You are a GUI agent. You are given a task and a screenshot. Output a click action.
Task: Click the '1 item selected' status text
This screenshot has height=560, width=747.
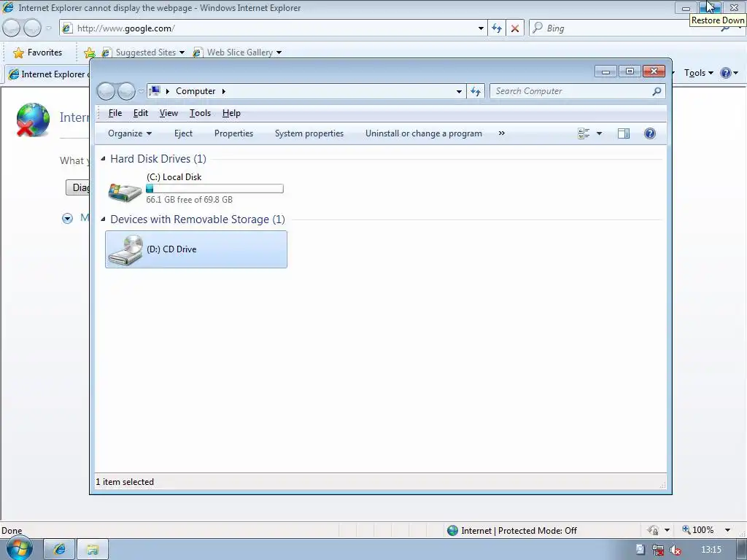tap(125, 482)
